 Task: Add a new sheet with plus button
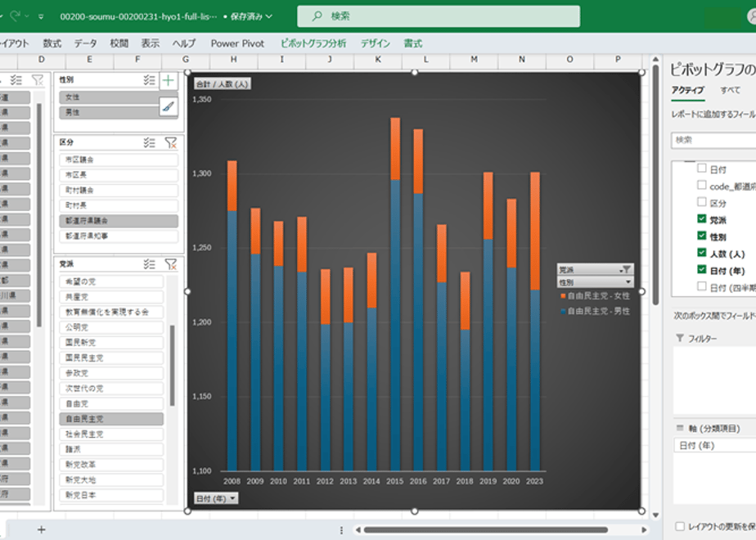tap(42, 530)
